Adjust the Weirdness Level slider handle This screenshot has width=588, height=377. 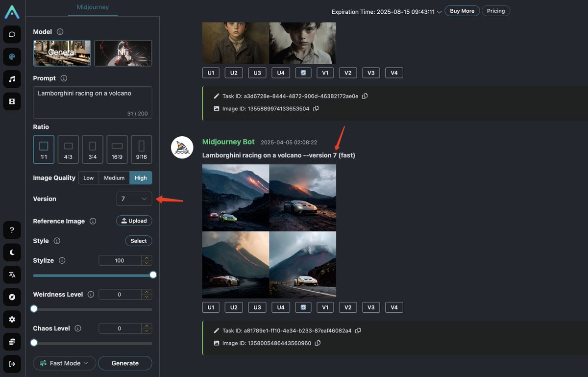[x=34, y=309]
